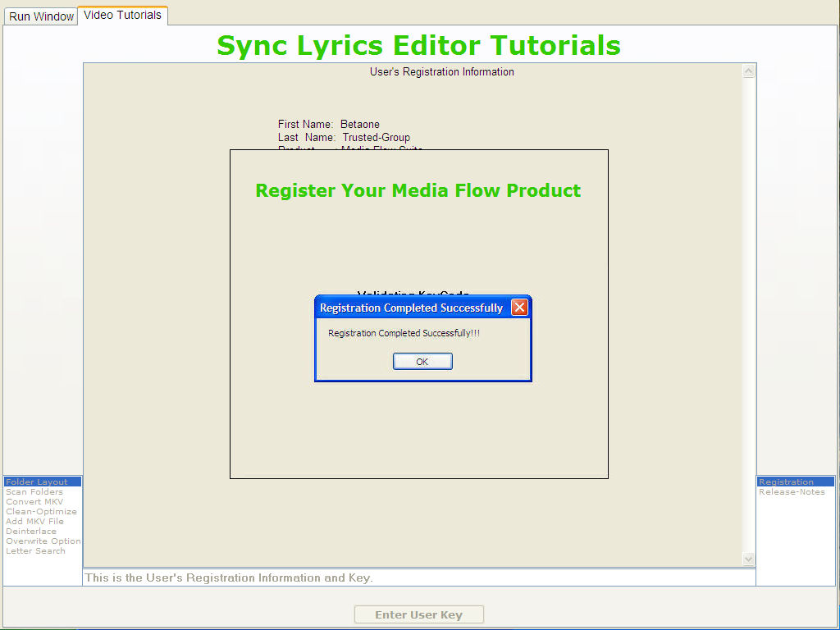The width and height of the screenshot is (840, 630).
Task: Switch to the Run Window tab
Action: click(x=41, y=16)
